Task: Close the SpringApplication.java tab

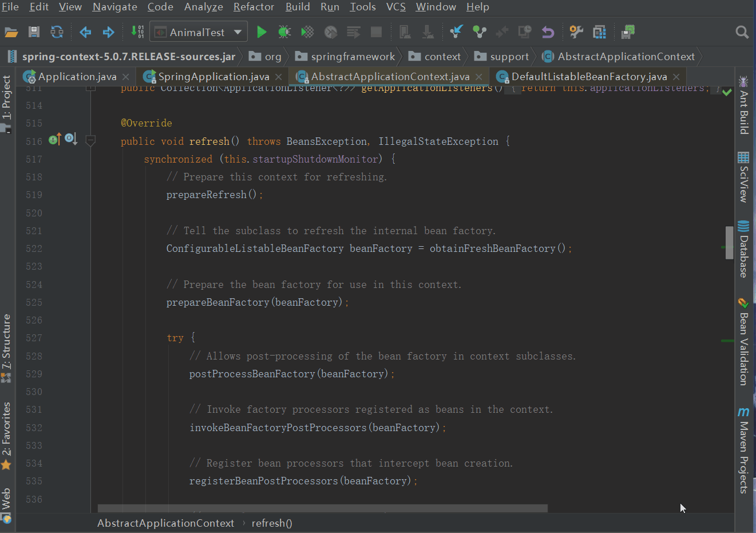Action: click(x=278, y=77)
